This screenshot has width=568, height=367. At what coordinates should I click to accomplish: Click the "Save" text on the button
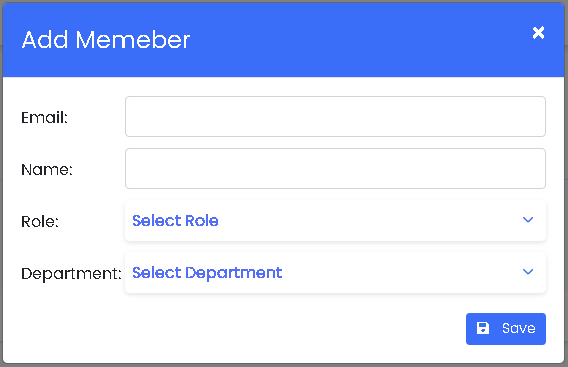[518, 328]
